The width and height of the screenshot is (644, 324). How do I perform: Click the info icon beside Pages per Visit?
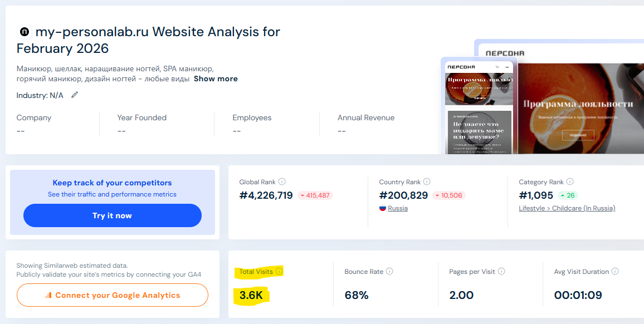pyautogui.click(x=501, y=272)
